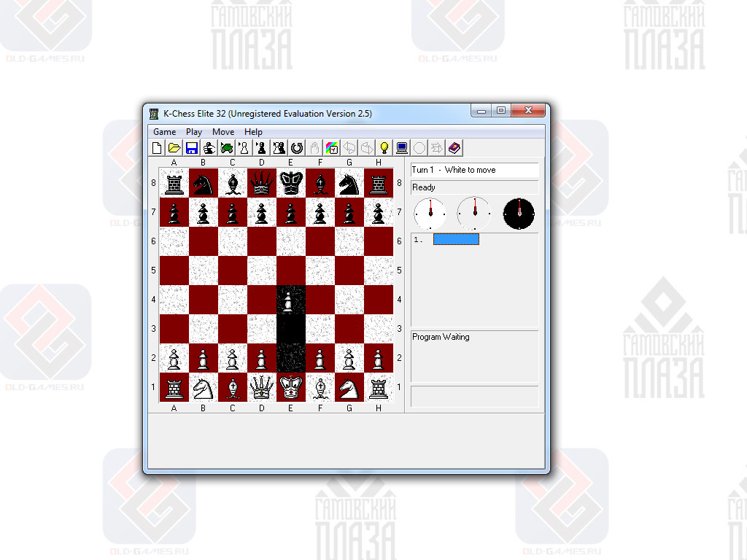Open a saved game with folder icon

[174, 148]
